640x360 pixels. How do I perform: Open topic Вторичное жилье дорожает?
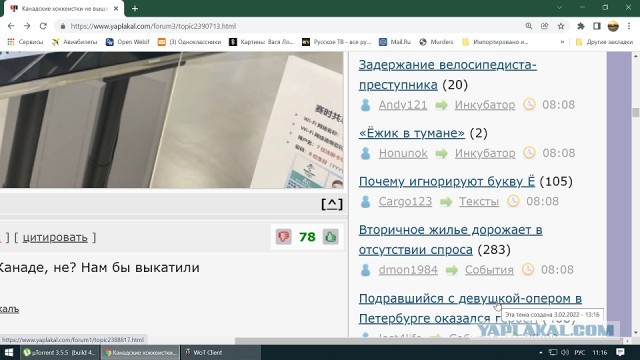[x=451, y=240]
